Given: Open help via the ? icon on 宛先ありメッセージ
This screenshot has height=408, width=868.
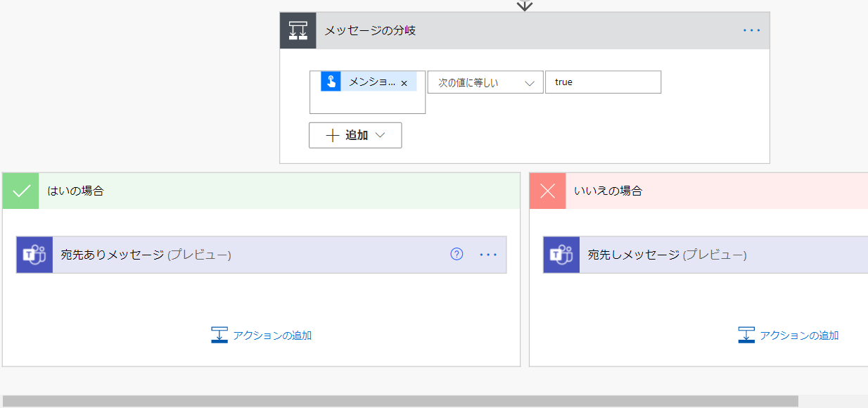Looking at the screenshot, I should (458, 255).
